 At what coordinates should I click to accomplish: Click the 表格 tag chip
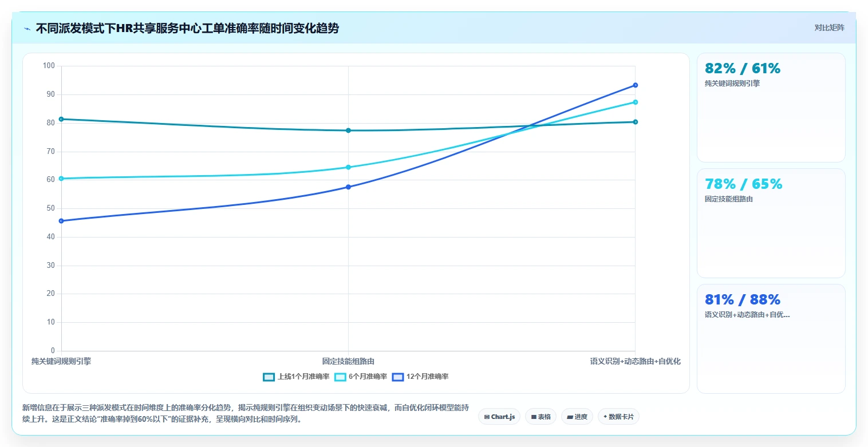[540, 417]
